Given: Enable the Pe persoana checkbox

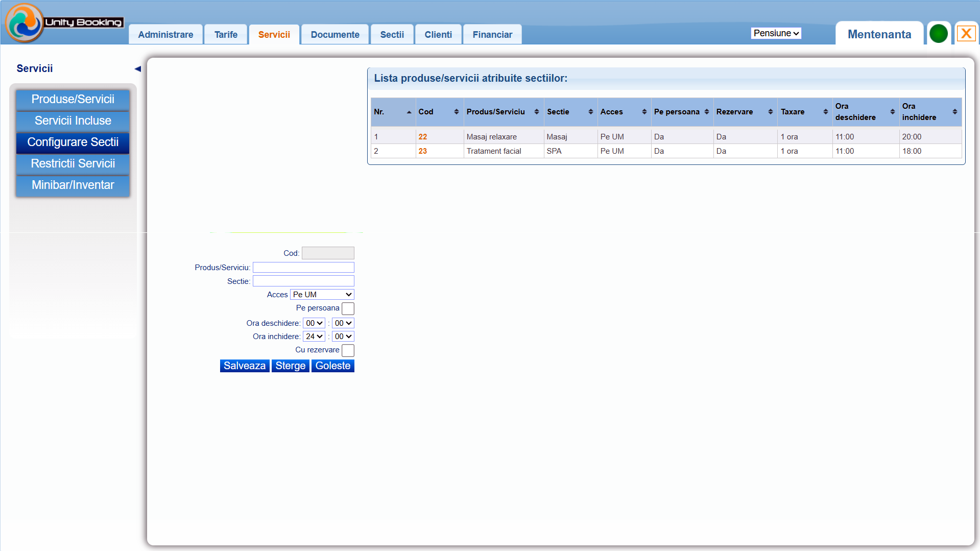Looking at the screenshot, I should click(348, 308).
